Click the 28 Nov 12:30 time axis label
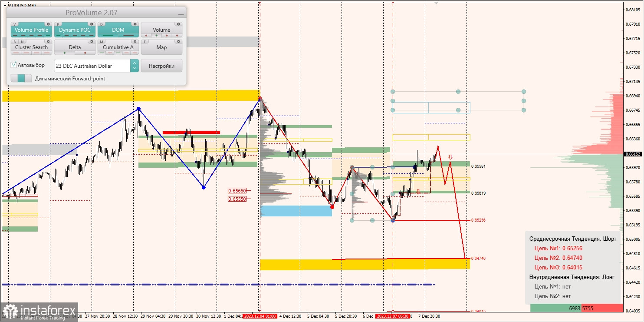 click(125, 316)
